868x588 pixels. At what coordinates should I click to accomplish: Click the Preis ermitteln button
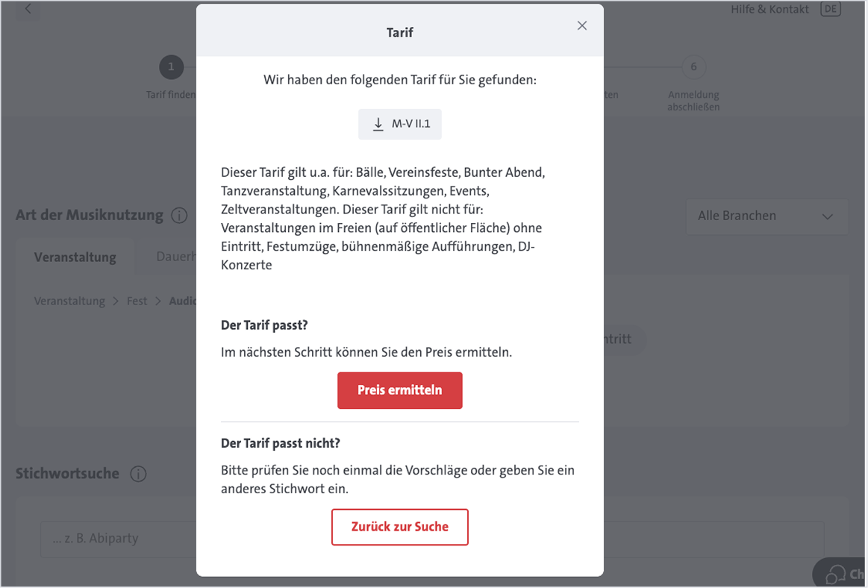pyautogui.click(x=400, y=390)
